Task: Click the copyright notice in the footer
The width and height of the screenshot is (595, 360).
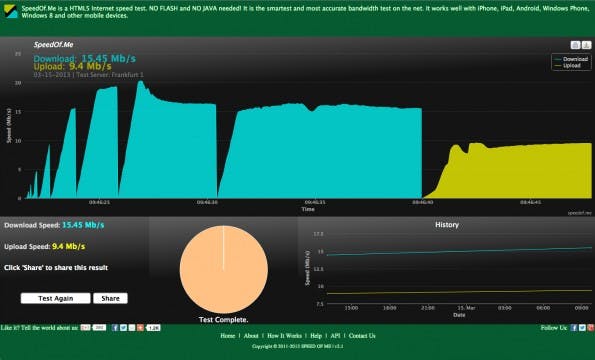Action: coord(298,346)
